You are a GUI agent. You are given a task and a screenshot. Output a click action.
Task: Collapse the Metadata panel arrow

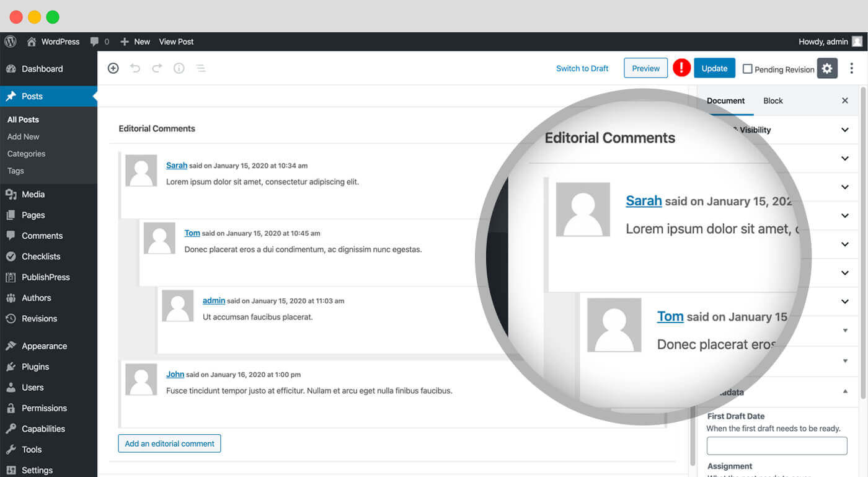pyautogui.click(x=844, y=391)
